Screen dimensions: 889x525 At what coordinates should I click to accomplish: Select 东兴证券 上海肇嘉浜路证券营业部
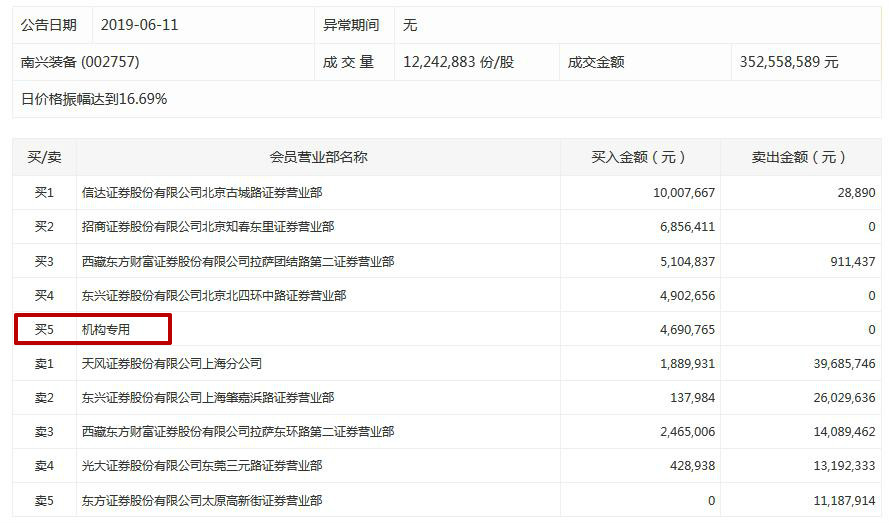214,398
